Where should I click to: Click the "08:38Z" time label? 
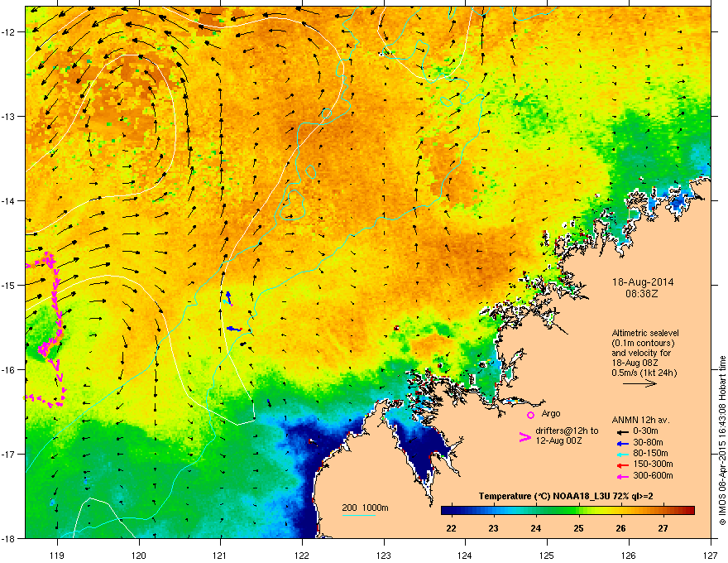point(642,294)
